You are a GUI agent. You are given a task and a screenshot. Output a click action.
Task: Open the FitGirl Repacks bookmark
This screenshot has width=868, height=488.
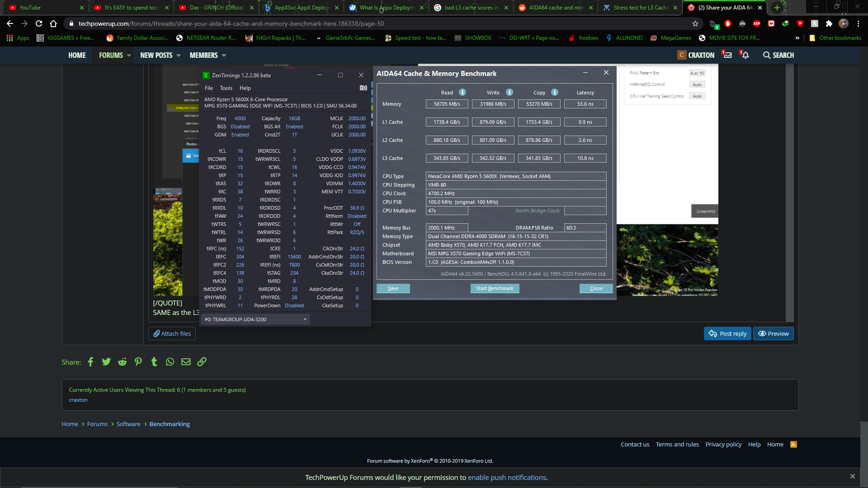tap(276, 38)
